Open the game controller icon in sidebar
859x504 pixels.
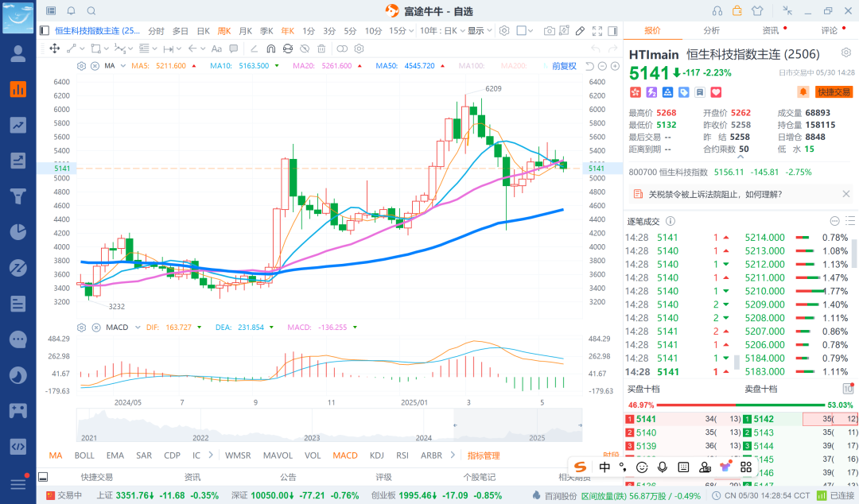[x=18, y=410]
